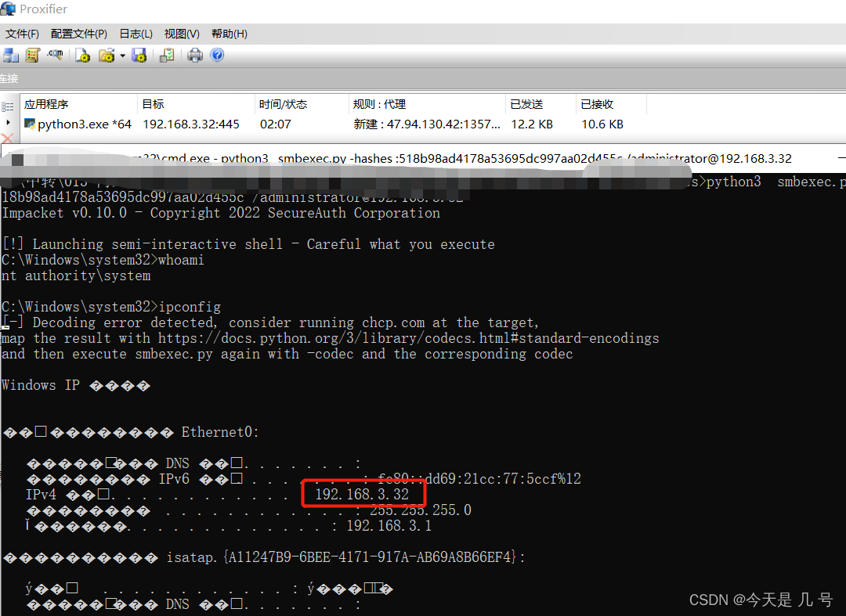Screen dimensions: 846x616
Task: Click the red X icon in the left pane strip
Action: 7,139
